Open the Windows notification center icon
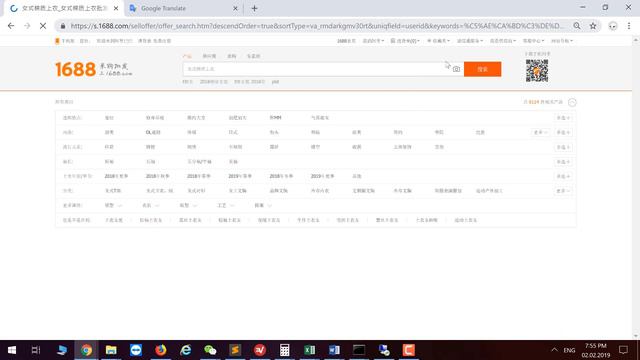The height and width of the screenshot is (360, 640). (x=623, y=350)
